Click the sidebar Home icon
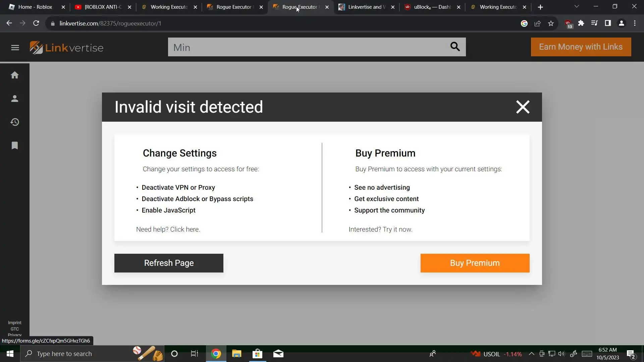Screen dimensions: 644x362 pyautogui.click(x=15, y=75)
